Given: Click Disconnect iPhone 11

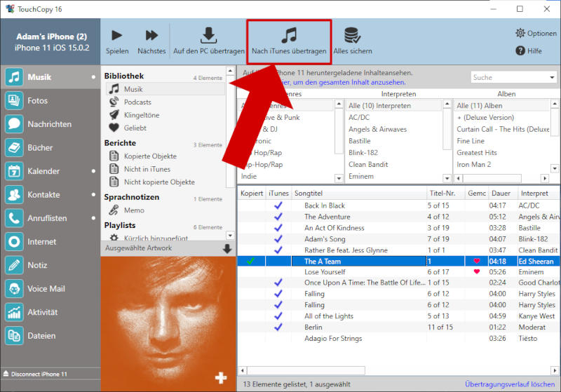Looking at the screenshot, I should [36, 374].
